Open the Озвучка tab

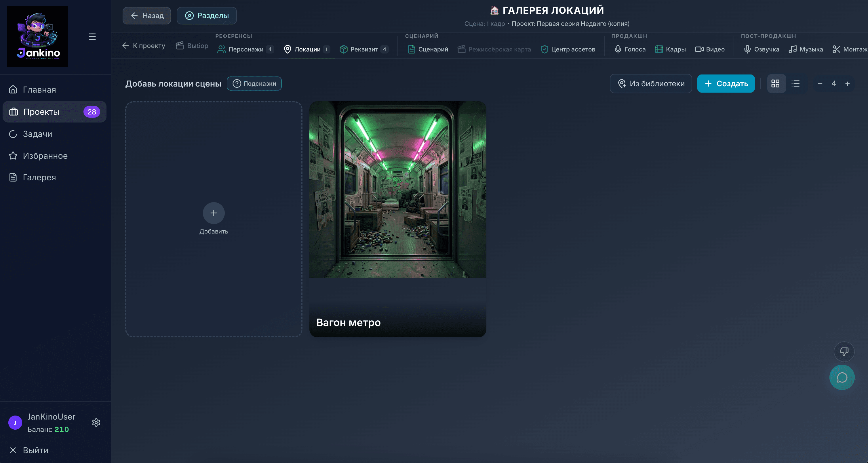(762, 49)
